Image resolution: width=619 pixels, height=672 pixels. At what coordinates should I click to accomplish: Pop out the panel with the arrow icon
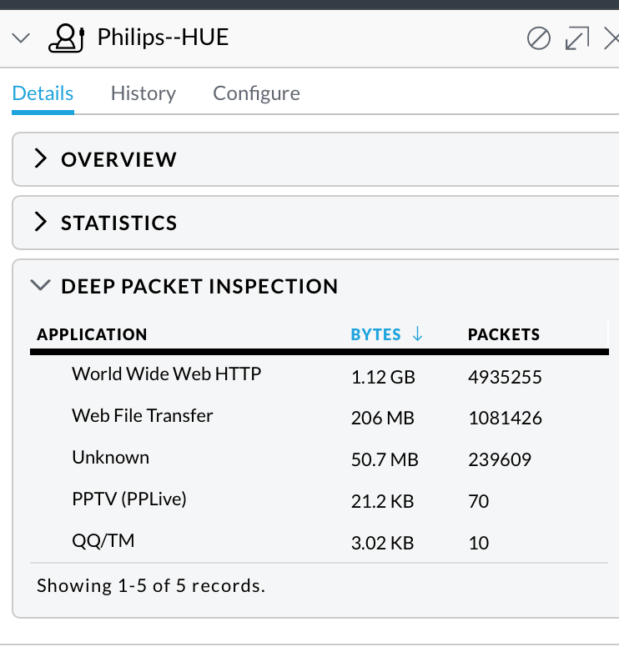[x=577, y=38]
